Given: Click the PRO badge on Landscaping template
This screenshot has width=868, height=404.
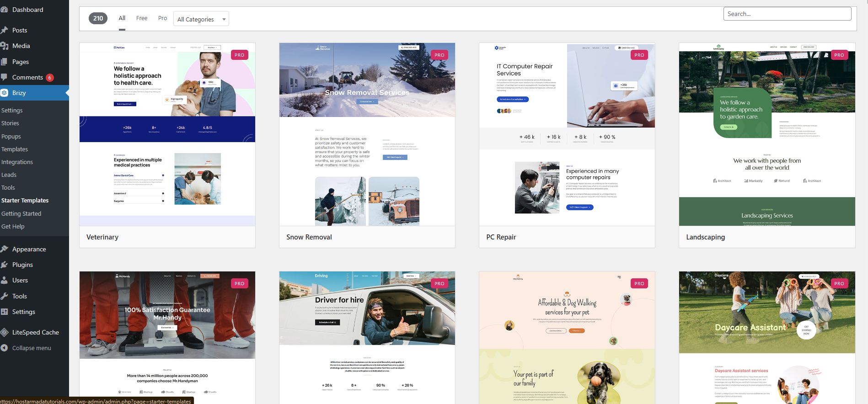Looking at the screenshot, I should (x=839, y=55).
